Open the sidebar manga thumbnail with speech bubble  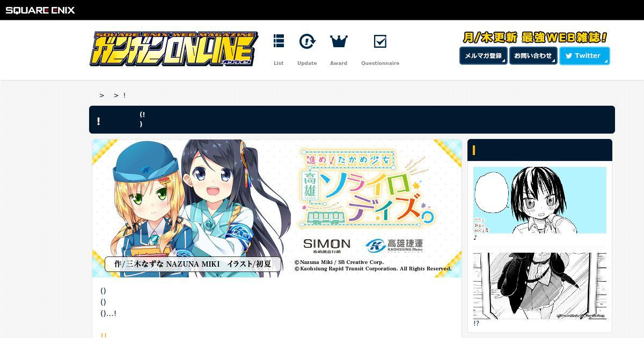(540, 200)
